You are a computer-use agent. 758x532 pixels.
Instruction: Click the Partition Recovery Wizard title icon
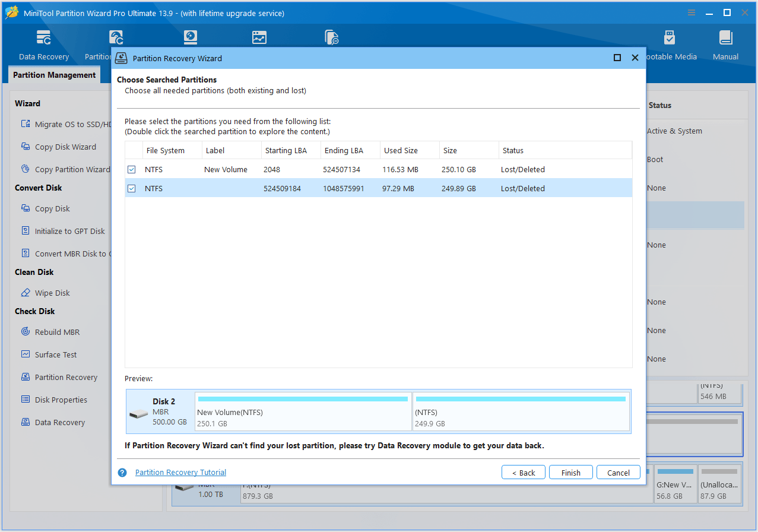(x=121, y=58)
